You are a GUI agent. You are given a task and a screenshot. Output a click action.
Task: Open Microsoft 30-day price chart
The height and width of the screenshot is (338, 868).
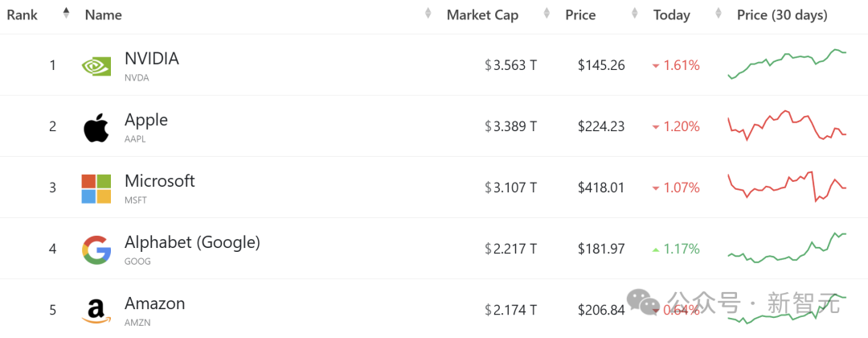(x=787, y=187)
